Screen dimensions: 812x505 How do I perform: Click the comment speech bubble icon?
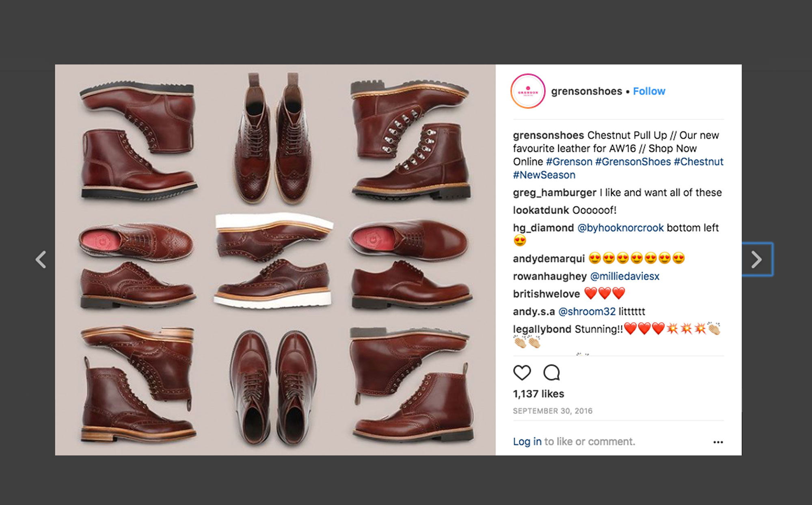tap(551, 373)
